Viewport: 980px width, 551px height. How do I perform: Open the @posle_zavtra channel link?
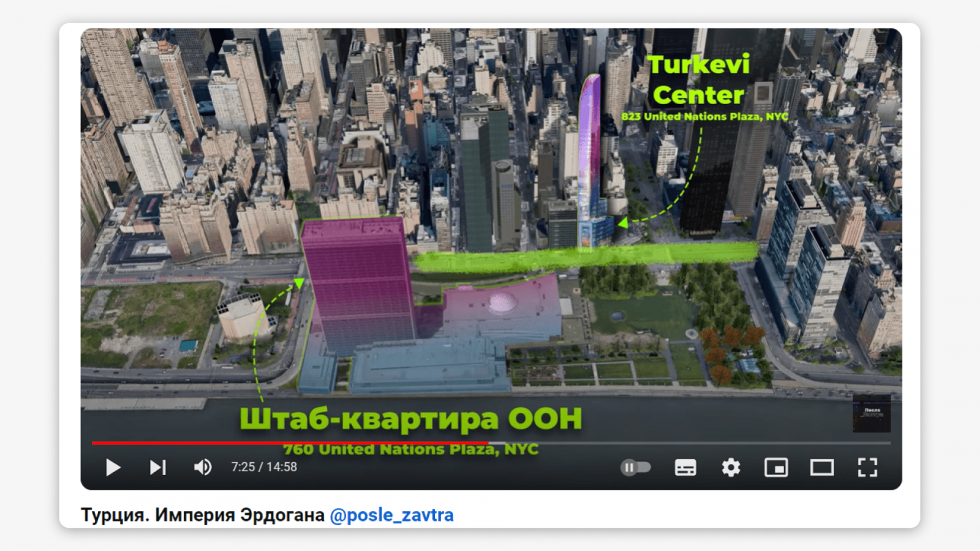click(x=392, y=515)
